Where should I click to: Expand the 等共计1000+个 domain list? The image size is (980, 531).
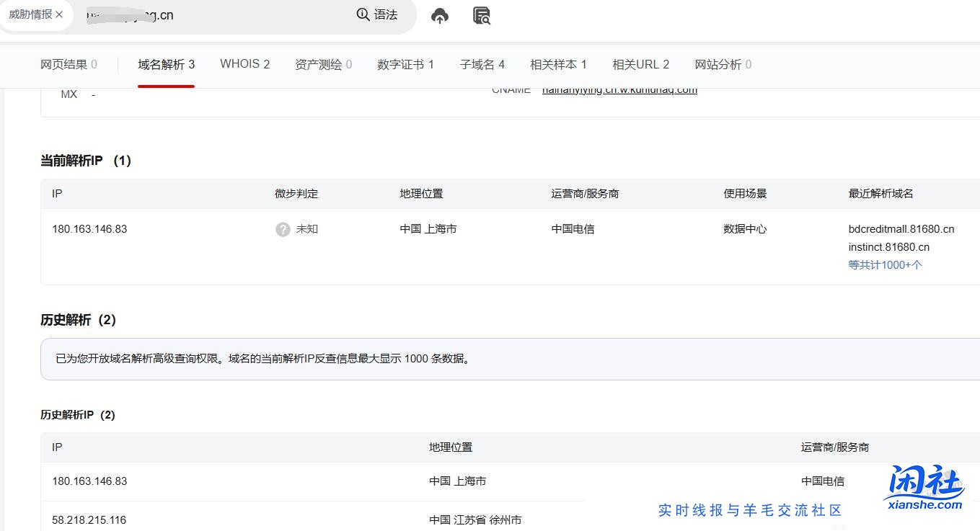[x=886, y=265]
